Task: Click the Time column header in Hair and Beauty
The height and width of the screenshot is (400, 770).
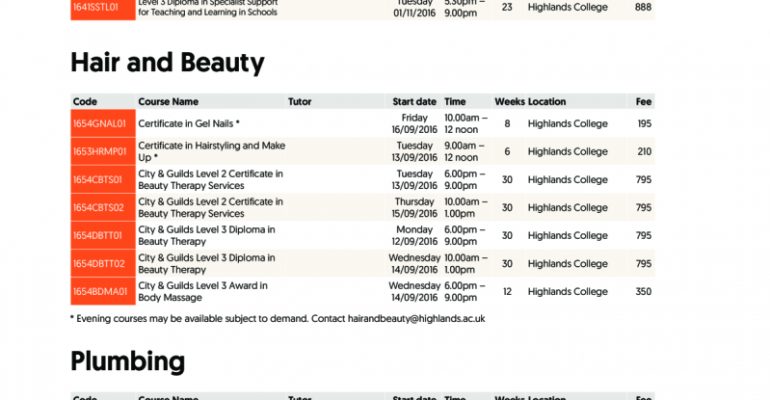Action: [x=455, y=102]
